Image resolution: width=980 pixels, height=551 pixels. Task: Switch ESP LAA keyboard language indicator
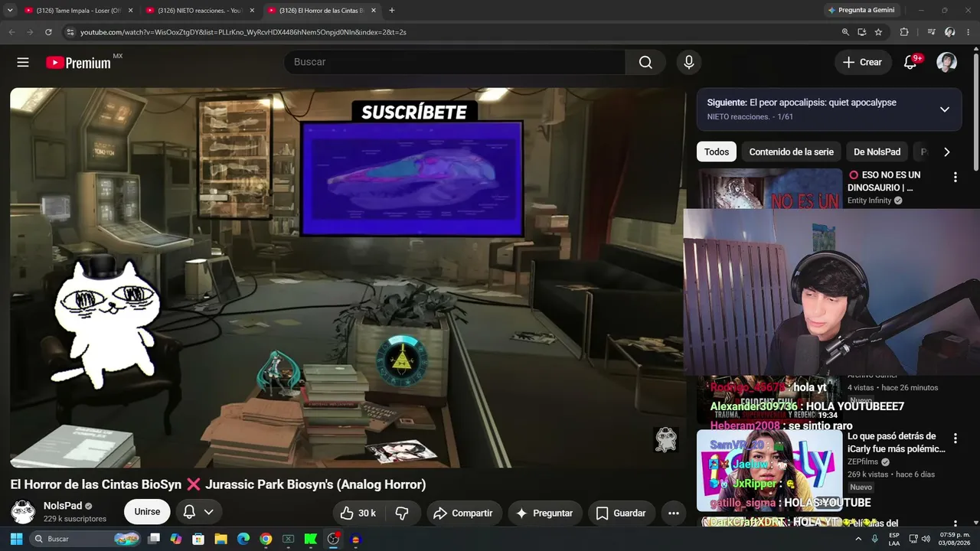[x=894, y=539]
